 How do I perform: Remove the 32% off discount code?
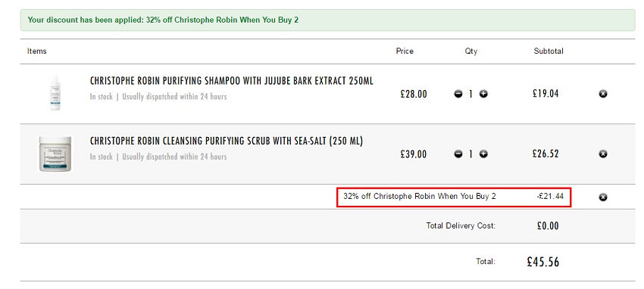602,197
